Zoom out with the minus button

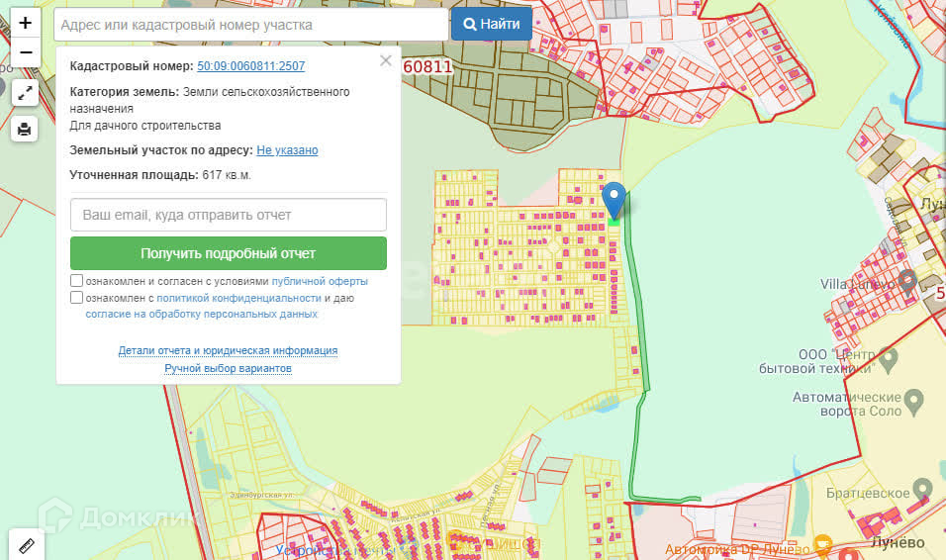pyautogui.click(x=25, y=52)
